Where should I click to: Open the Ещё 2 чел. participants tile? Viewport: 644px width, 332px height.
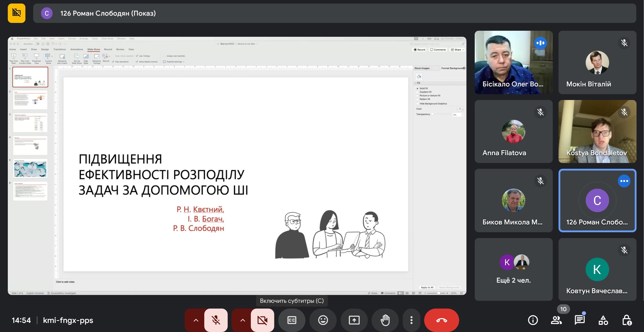[513, 269]
